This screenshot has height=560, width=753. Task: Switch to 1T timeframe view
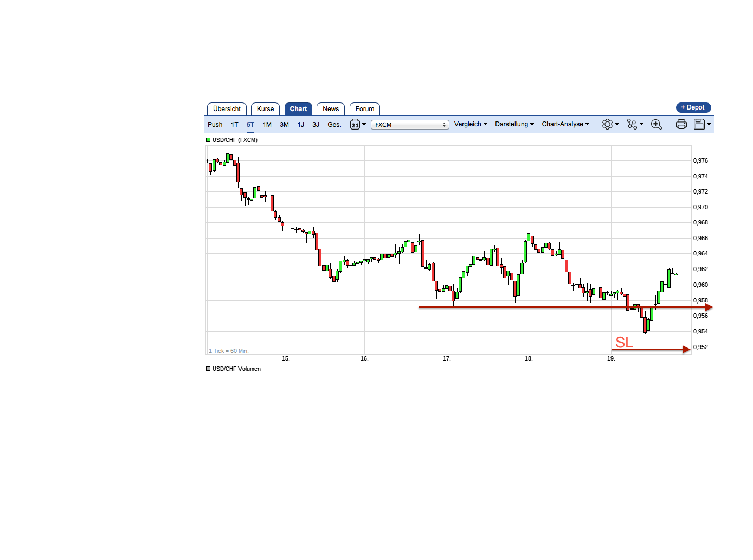[x=234, y=124]
